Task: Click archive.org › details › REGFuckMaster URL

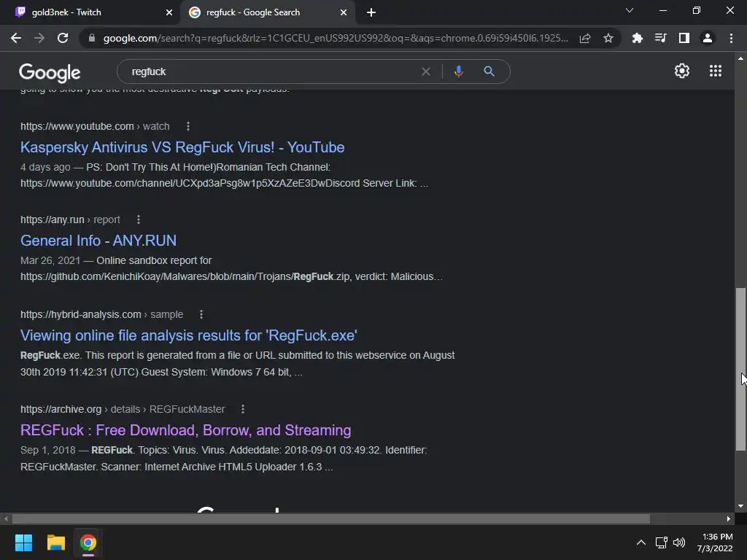Action: coord(123,409)
